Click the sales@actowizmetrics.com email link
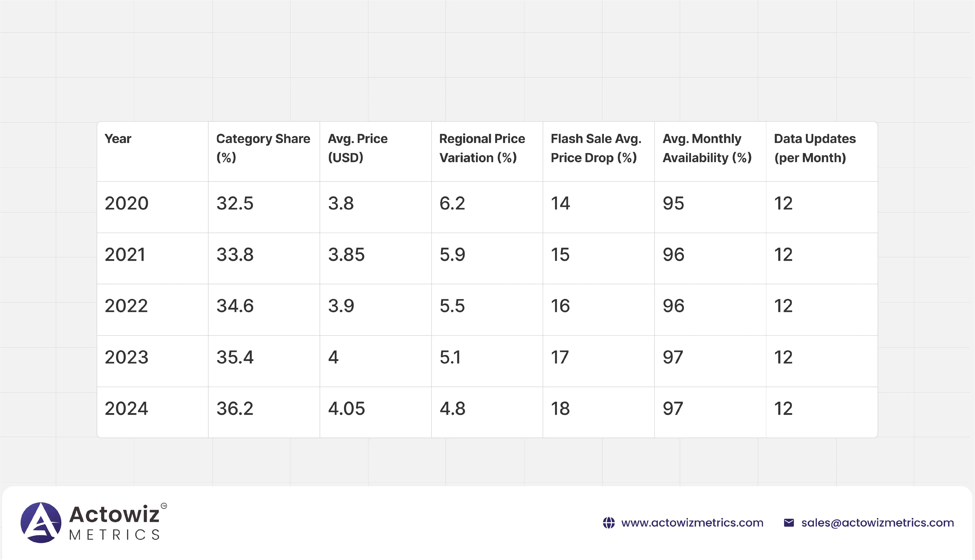 pyautogui.click(x=877, y=523)
